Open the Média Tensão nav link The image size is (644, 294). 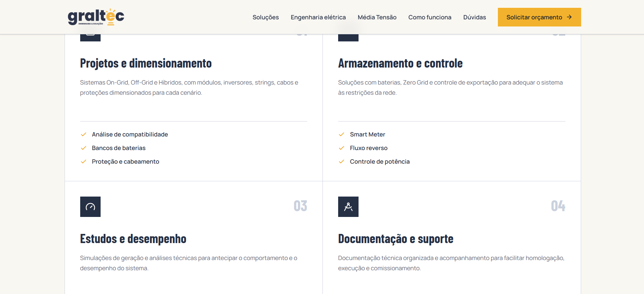[377, 17]
